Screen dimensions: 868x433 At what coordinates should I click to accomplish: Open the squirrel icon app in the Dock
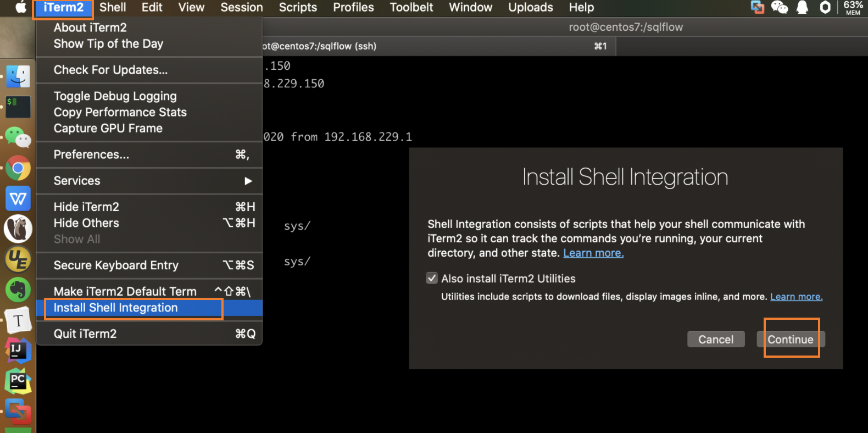click(x=18, y=229)
